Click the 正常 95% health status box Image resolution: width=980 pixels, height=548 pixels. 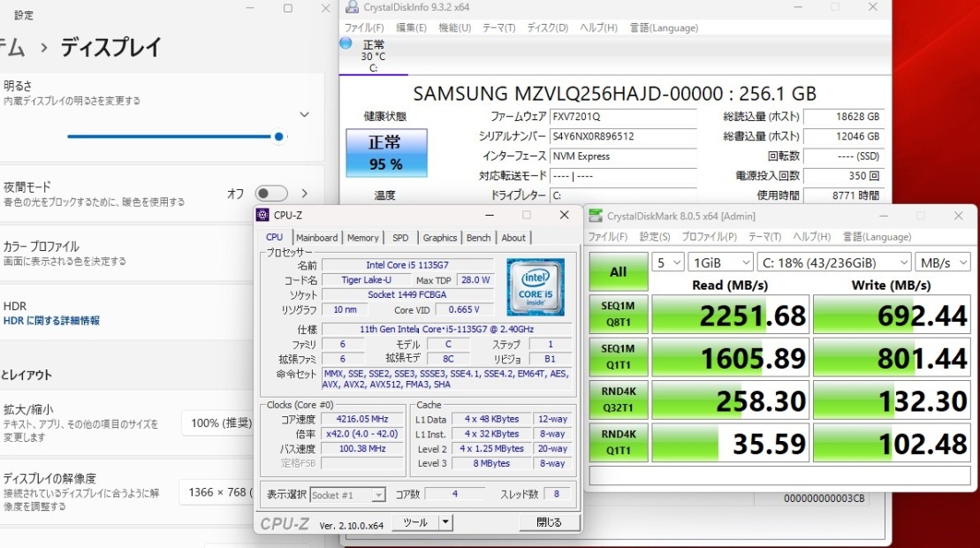385,153
